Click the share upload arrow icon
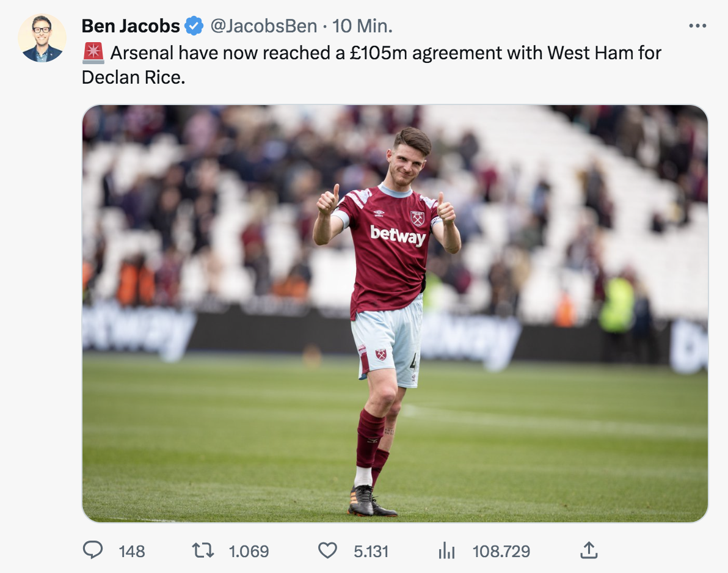 [x=588, y=551]
